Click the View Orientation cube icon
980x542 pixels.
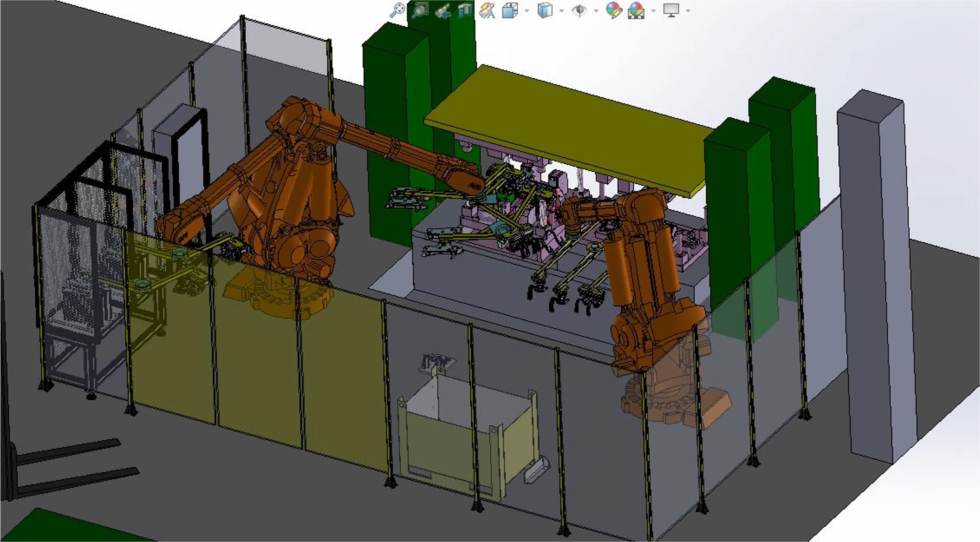click(510, 10)
